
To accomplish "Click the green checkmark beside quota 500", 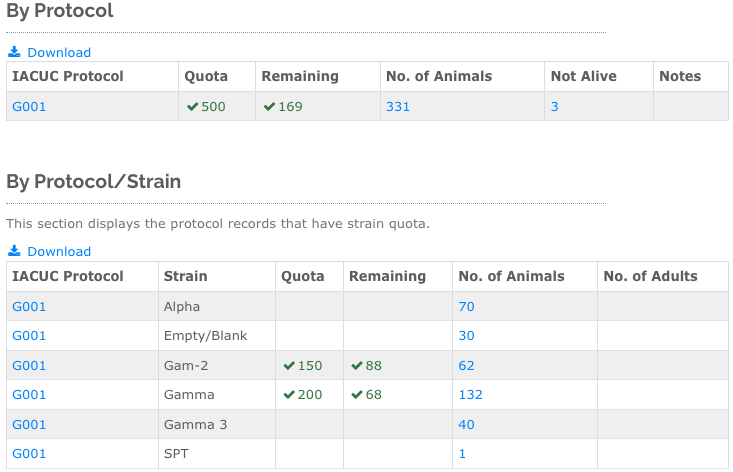I will click(192, 107).
